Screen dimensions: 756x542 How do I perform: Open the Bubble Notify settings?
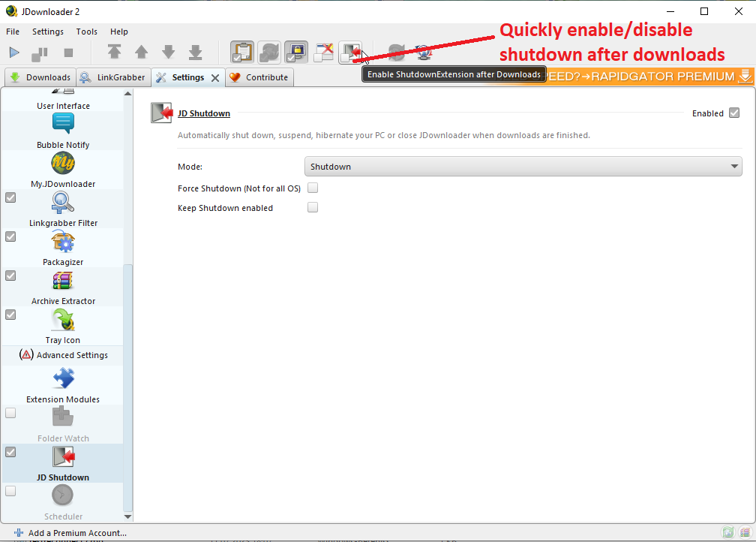pos(63,131)
